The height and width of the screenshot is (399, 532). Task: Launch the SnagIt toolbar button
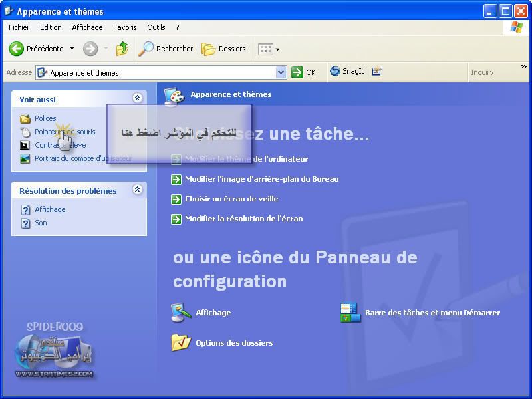point(346,71)
